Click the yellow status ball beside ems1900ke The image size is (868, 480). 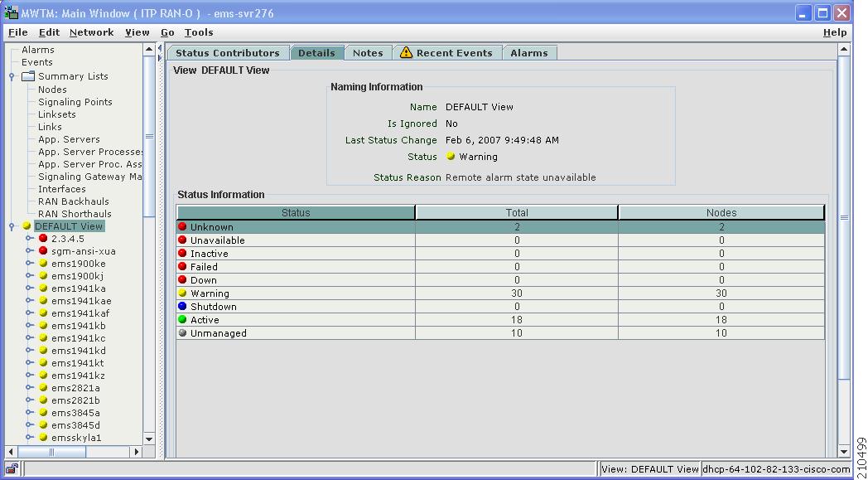click(x=43, y=264)
